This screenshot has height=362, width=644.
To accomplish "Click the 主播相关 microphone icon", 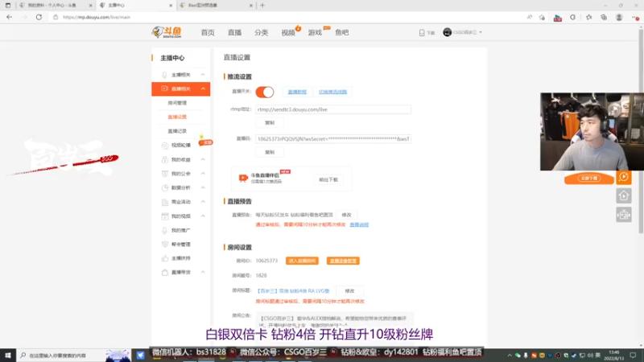I will 165,75.
